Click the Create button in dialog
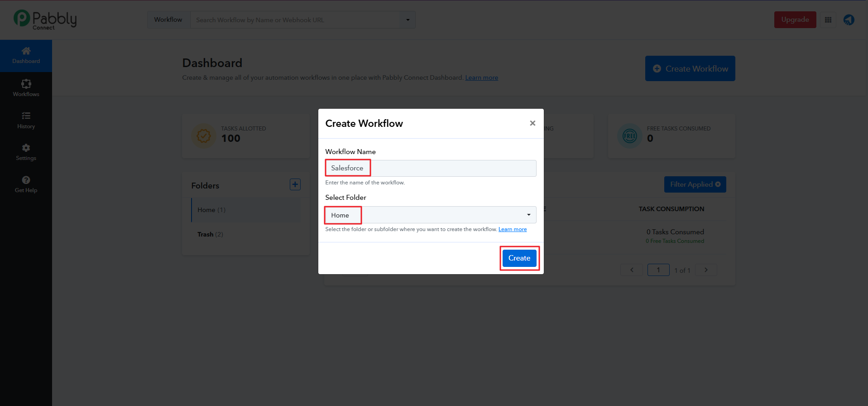This screenshot has width=868, height=406. click(519, 258)
